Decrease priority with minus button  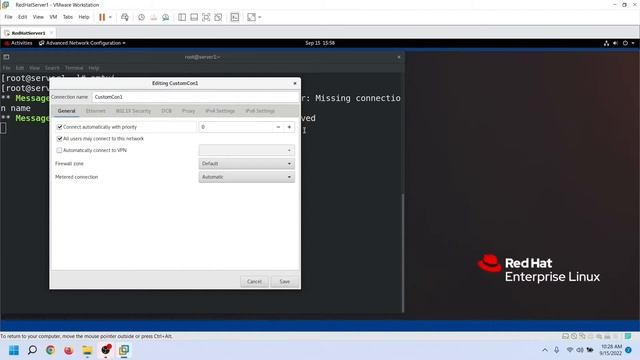click(278, 127)
